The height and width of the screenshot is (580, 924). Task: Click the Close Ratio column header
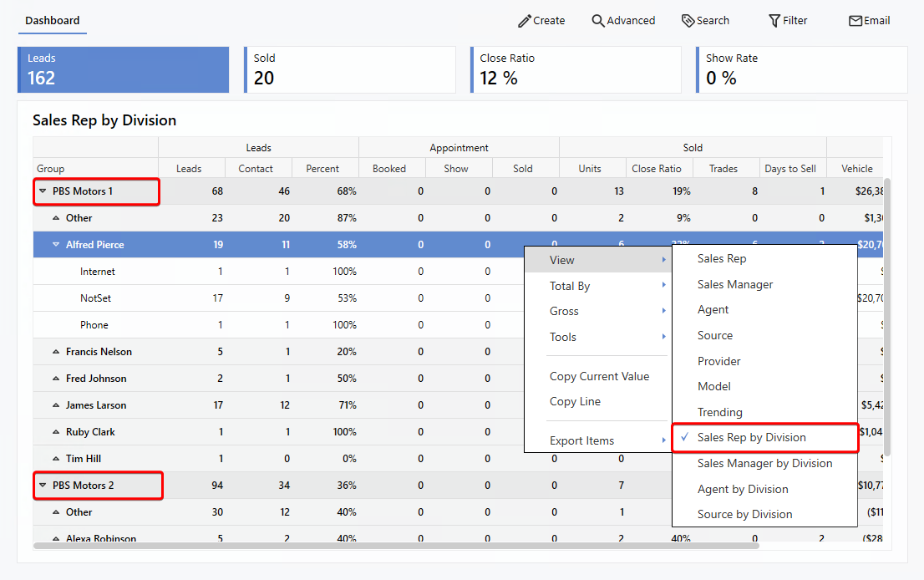pyautogui.click(x=656, y=169)
